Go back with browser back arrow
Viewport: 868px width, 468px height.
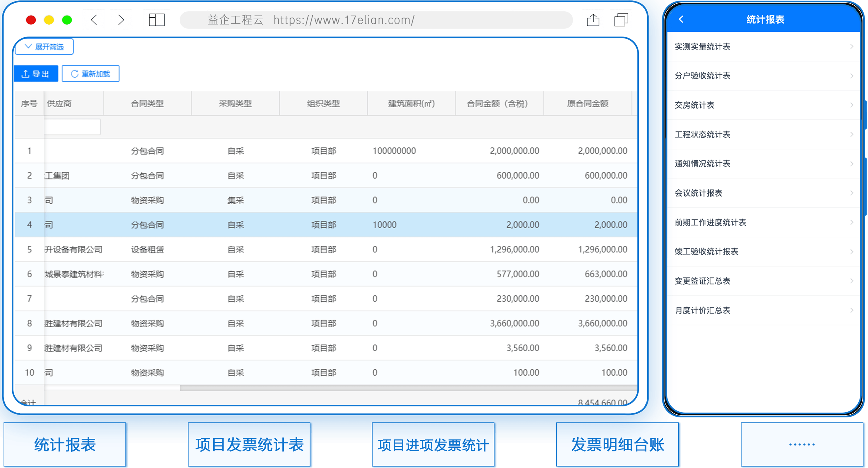click(x=94, y=20)
